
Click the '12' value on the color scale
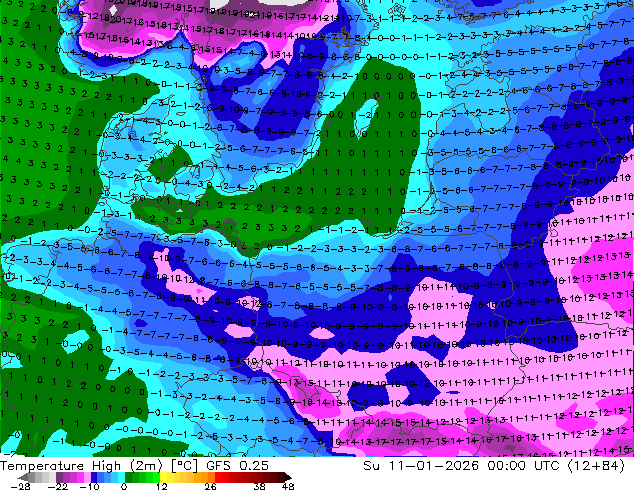tap(162, 486)
